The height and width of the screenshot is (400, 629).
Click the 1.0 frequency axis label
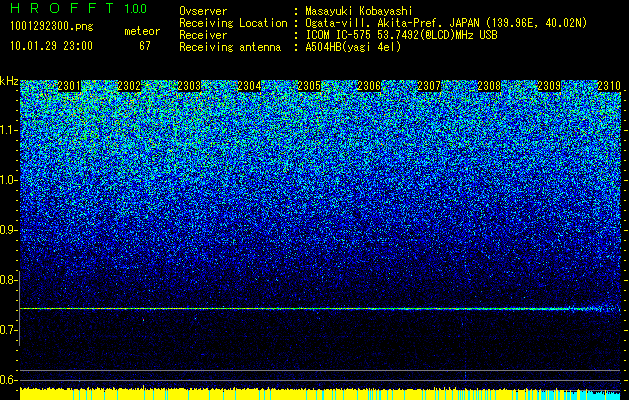pos(8,181)
